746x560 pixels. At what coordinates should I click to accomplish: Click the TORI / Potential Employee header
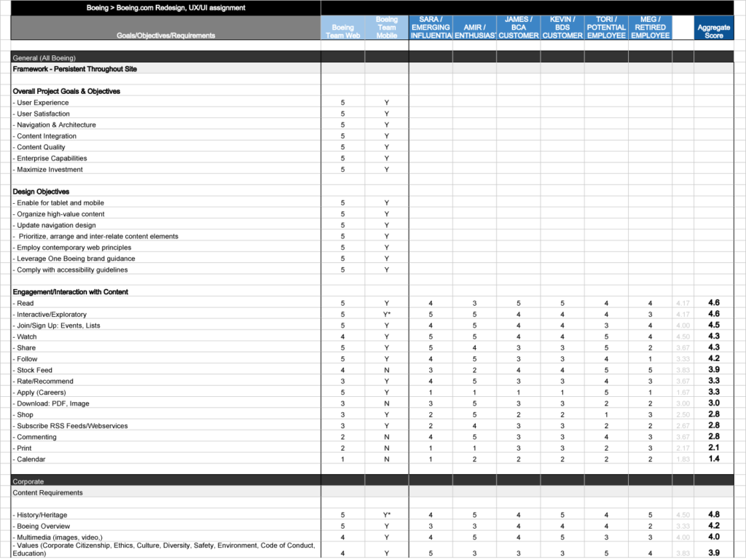(x=606, y=28)
